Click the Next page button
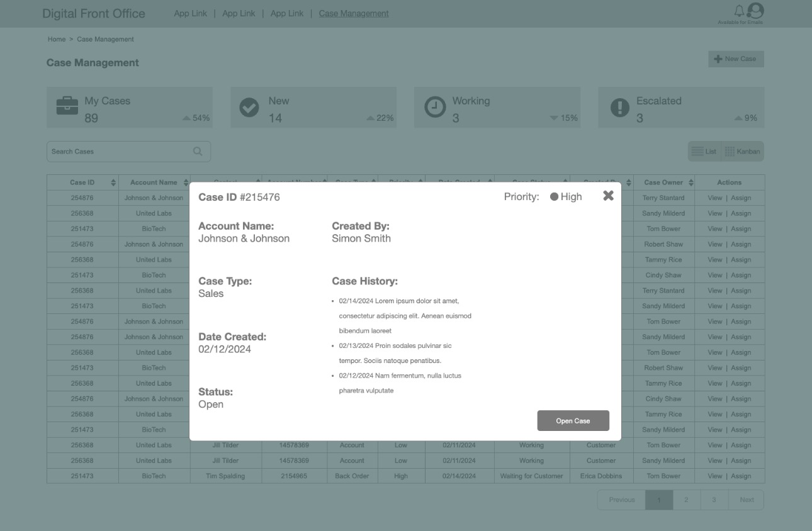The height and width of the screenshot is (531, 812). tap(747, 500)
